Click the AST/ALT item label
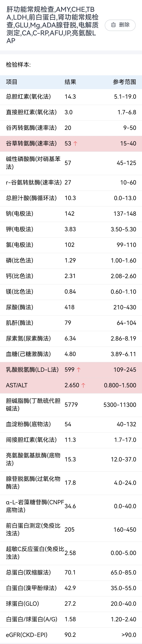142x644 pixels. [x=17, y=385]
